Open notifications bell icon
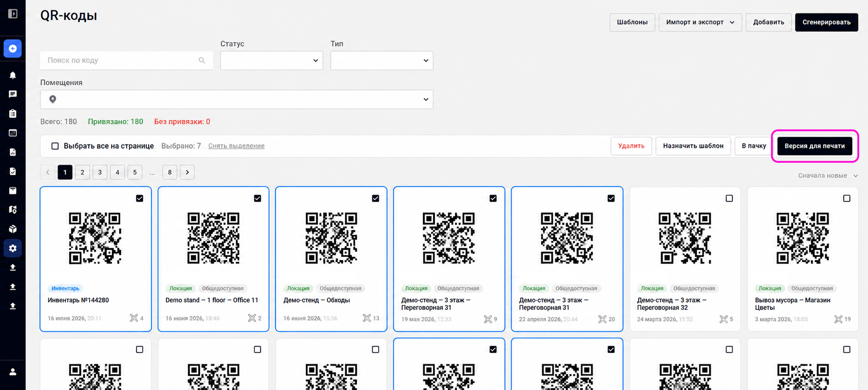This screenshot has width=868, height=390. pyautogui.click(x=13, y=75)
